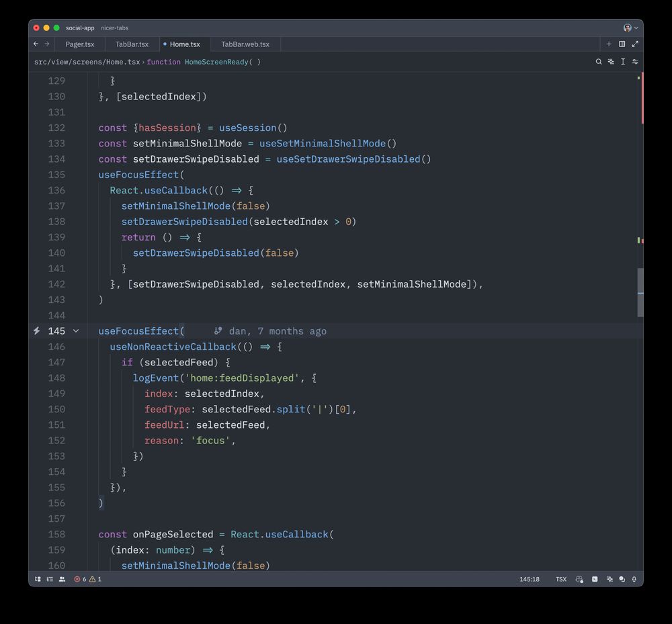Open diagnostics showing 6 errors
Image resolution: width=672 pixels, height=624 pixels.
point(80,579)
